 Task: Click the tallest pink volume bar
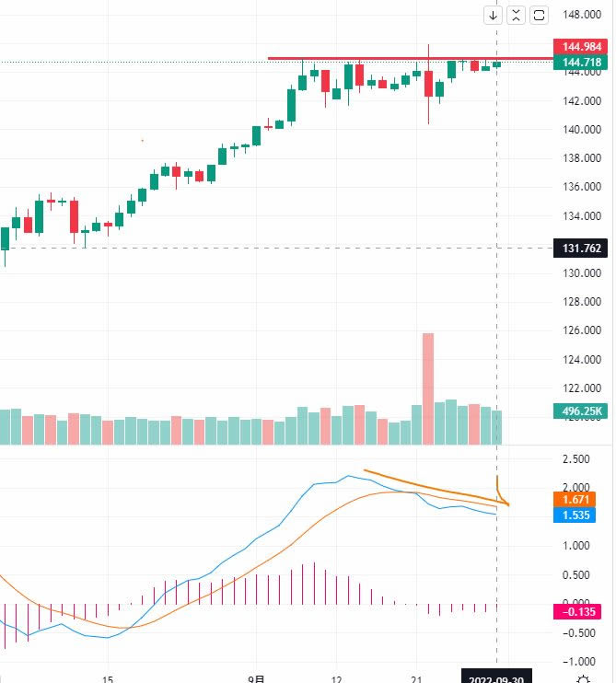[428, 387]
